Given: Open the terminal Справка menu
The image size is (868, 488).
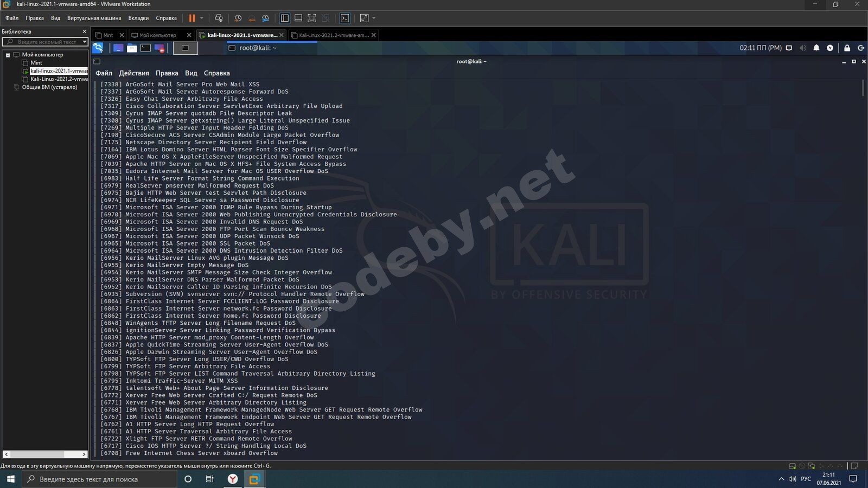Looking at the screenshot, I should pos(217,73).
